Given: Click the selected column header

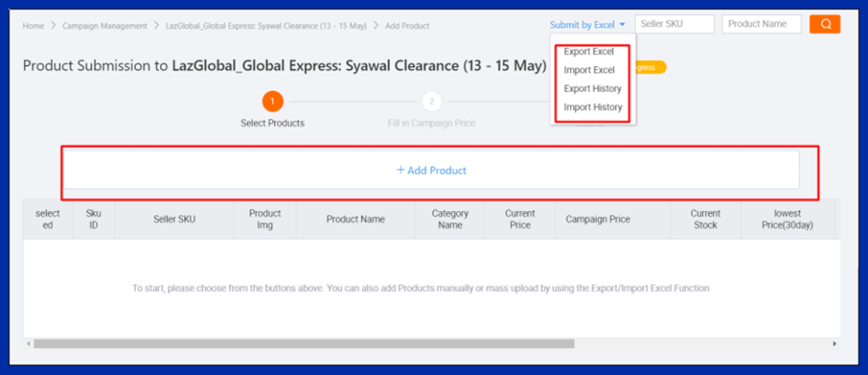Looking at the screenshot, I should tap(47, 220).
